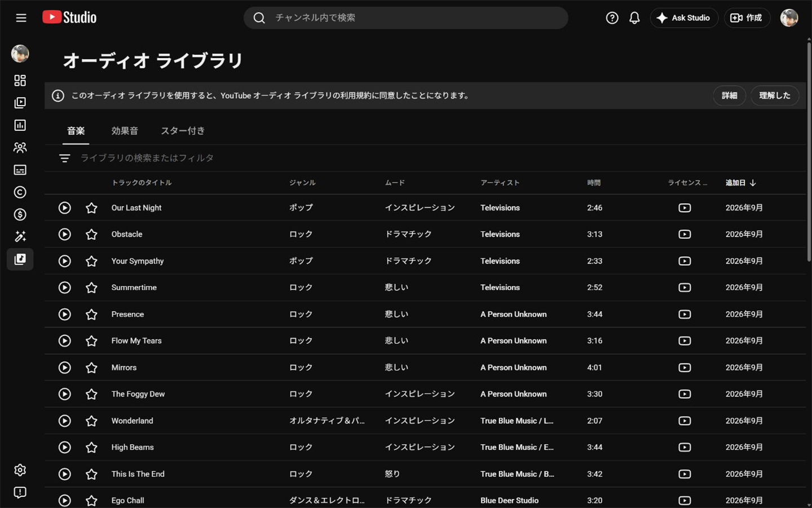Star the track Presence
The image size is (812, 508).
[x=91, y=314]
